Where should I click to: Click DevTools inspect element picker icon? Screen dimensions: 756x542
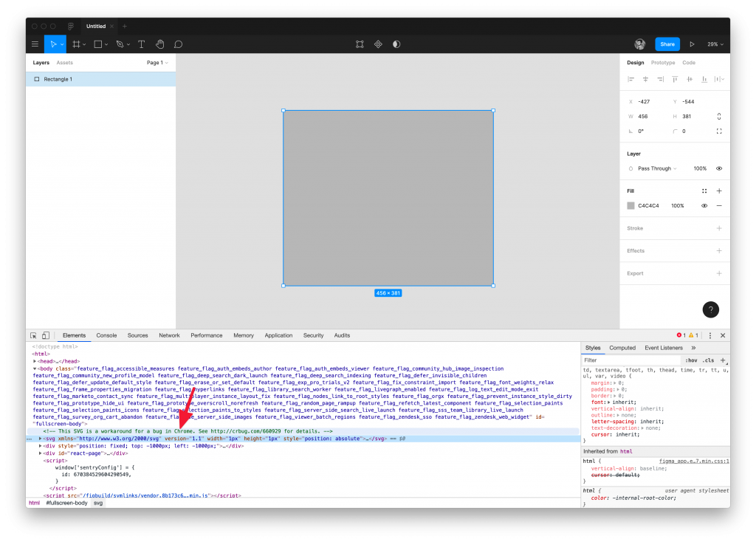[x=33, y=336]
